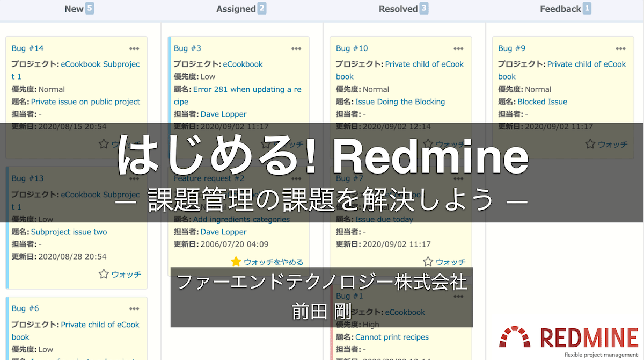Open the three-dot menu on Bug #9

620,48
